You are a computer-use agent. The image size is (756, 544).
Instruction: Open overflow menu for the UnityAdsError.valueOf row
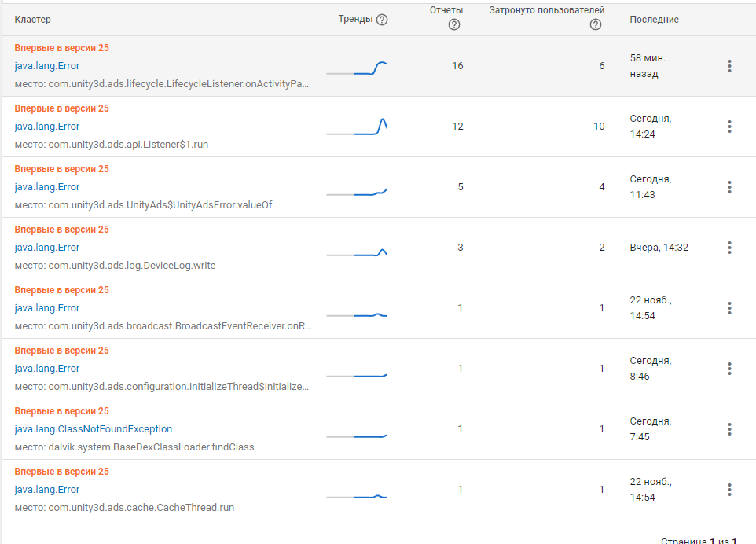click(729, 186)
